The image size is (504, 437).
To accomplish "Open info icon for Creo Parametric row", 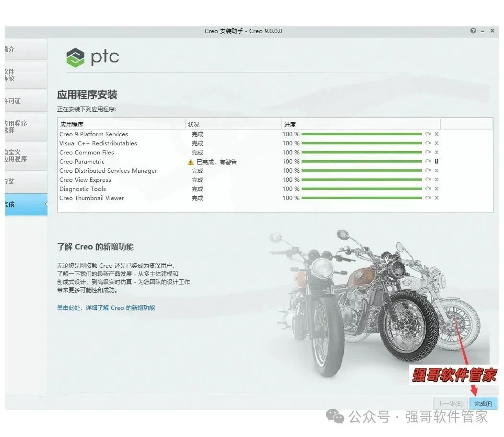I will coord(436,161).
